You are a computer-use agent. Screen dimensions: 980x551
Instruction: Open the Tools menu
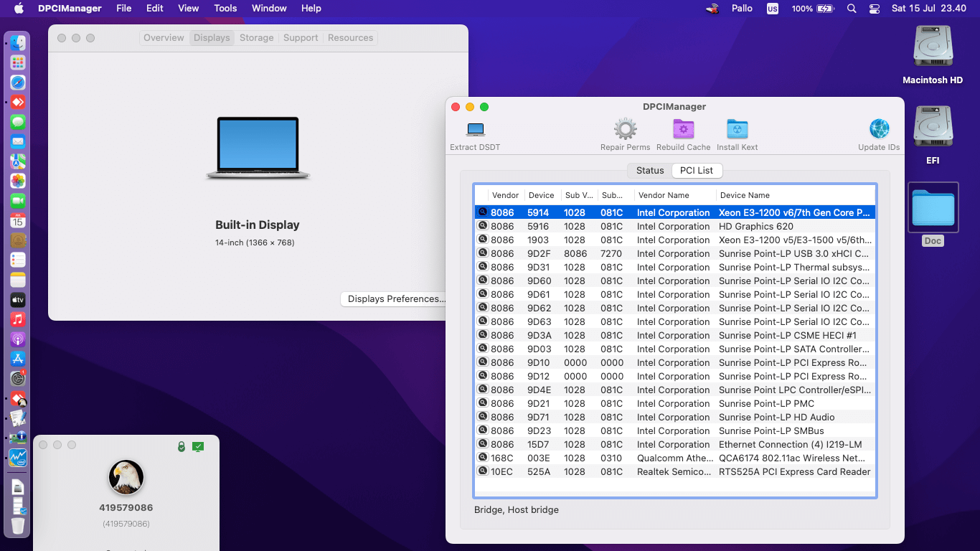tap(225, 9)
